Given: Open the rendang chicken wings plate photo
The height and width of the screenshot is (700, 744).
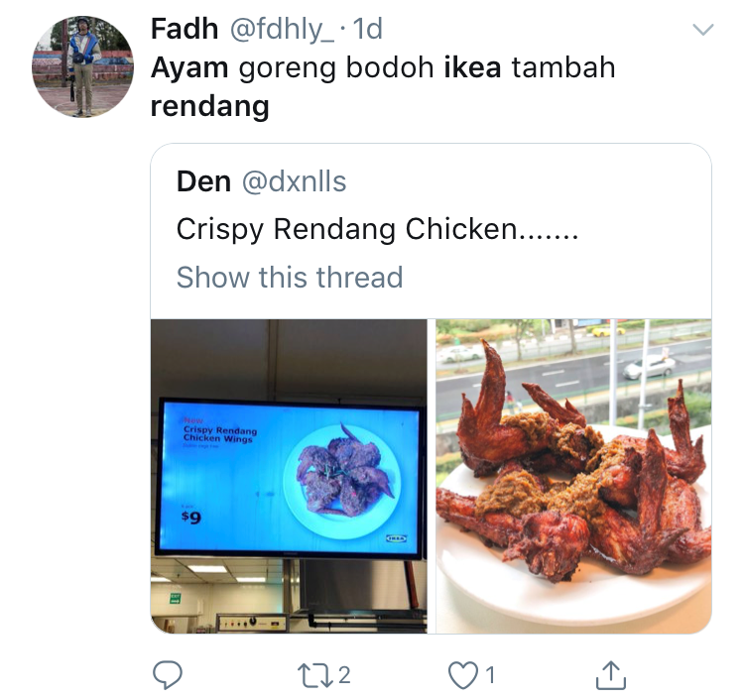Looking at the screenshot, I should 573,476.
